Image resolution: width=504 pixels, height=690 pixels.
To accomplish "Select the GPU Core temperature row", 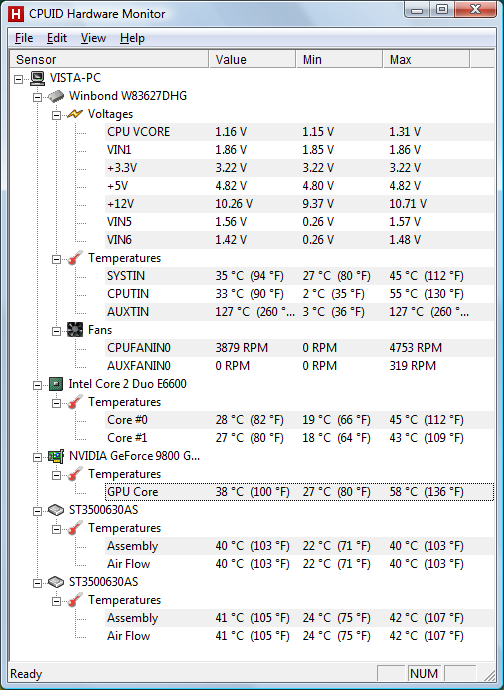I will 299,492.
